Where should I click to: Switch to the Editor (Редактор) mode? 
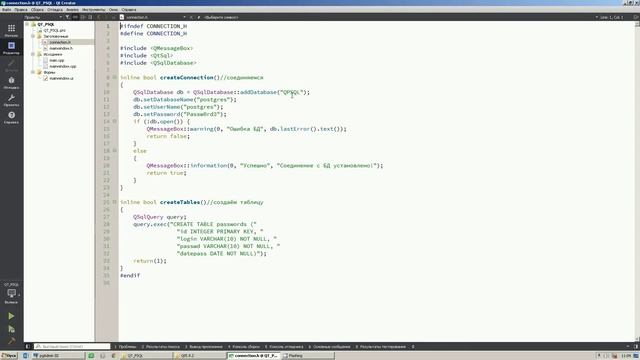pyautogui.click(x=11, y=48)
